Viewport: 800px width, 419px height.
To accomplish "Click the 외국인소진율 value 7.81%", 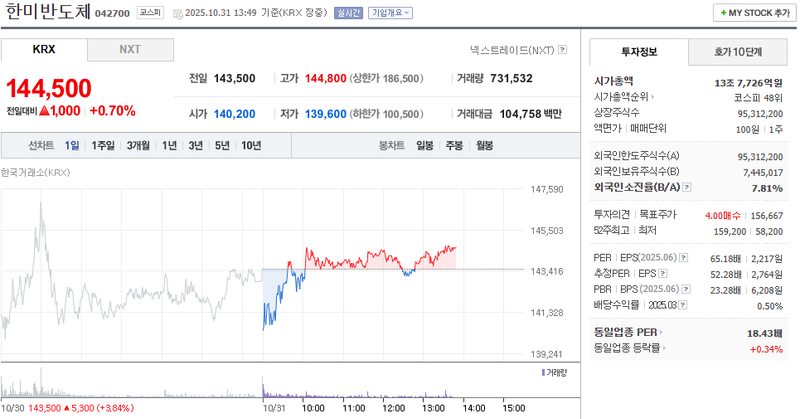I will point(767,188).
